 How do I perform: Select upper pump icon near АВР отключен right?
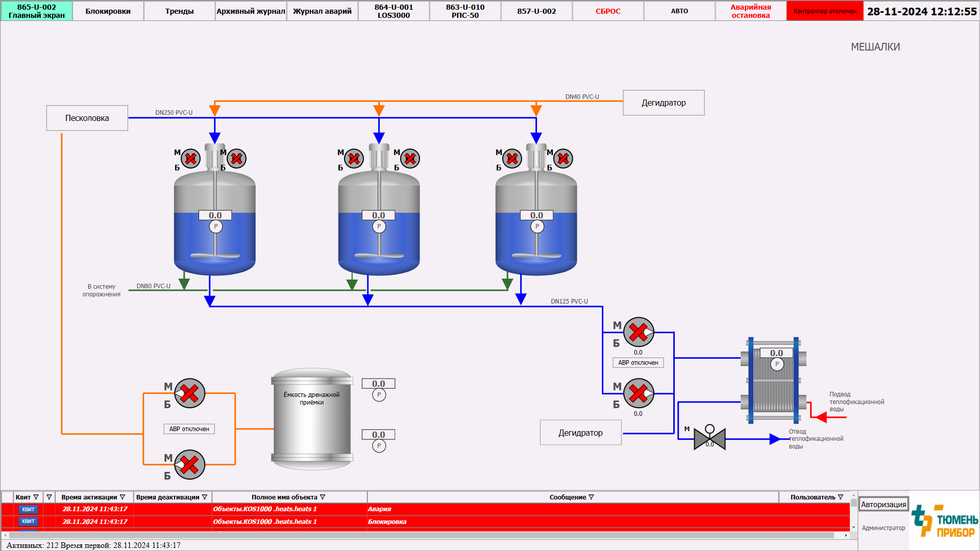[638, 333]
